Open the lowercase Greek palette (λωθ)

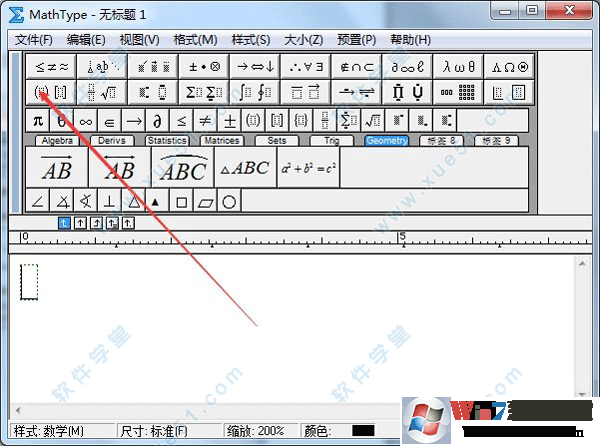click(x=458, y=67)
